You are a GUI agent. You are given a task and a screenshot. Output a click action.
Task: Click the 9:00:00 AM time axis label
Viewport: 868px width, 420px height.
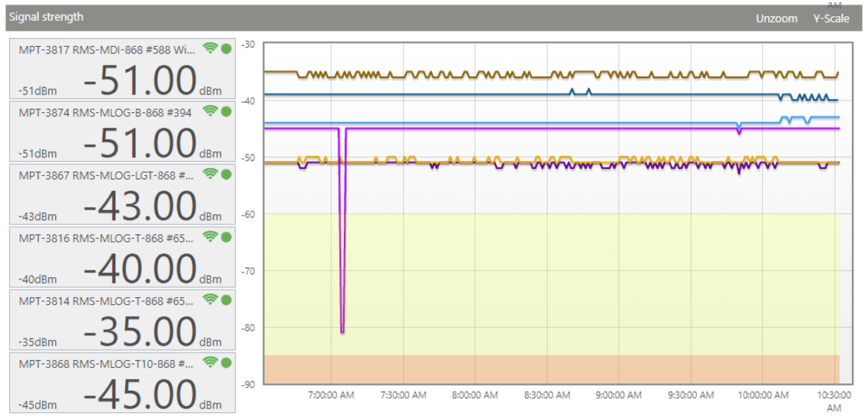point(619,395)
